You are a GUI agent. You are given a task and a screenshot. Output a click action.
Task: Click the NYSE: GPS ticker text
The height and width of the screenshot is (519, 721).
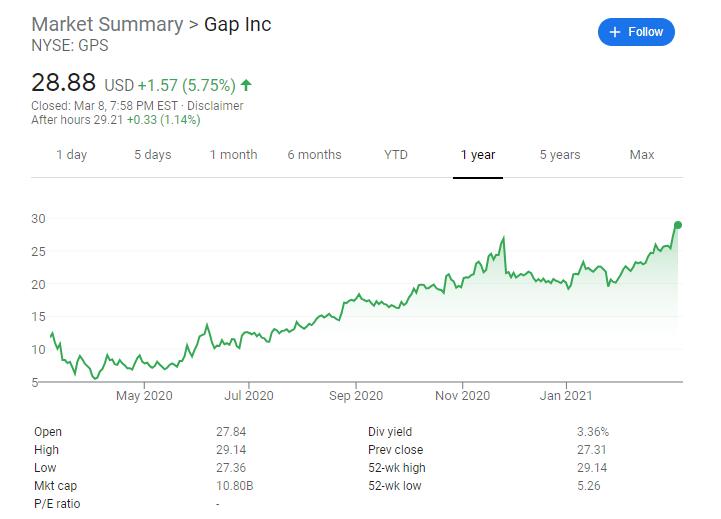tap(69, 46)
